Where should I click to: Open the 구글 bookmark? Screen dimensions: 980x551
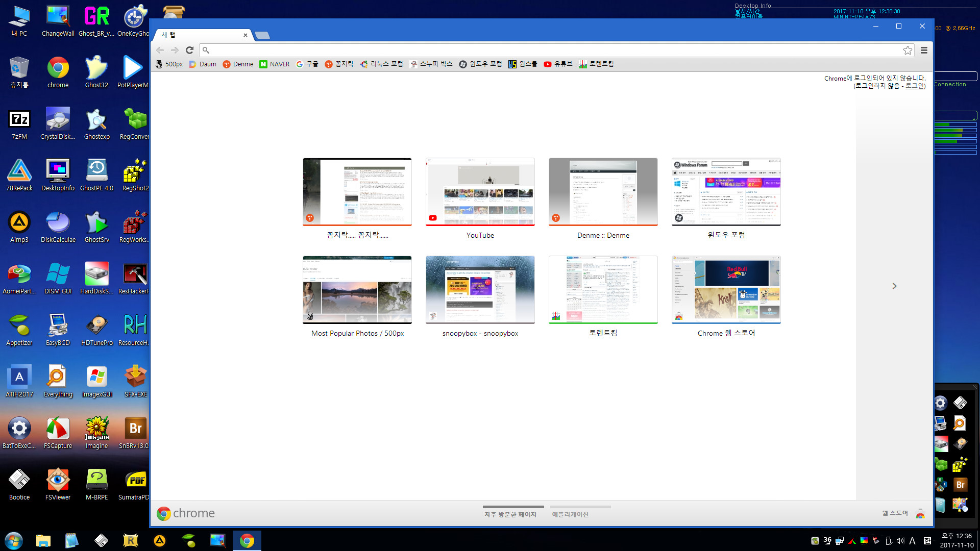click(307, 64)
